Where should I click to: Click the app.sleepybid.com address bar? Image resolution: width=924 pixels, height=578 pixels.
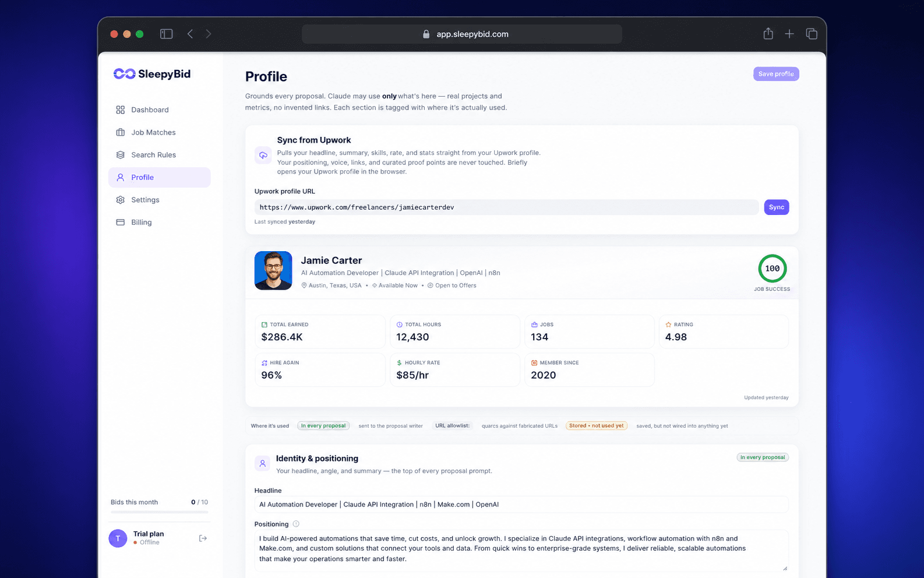(461, 34)
